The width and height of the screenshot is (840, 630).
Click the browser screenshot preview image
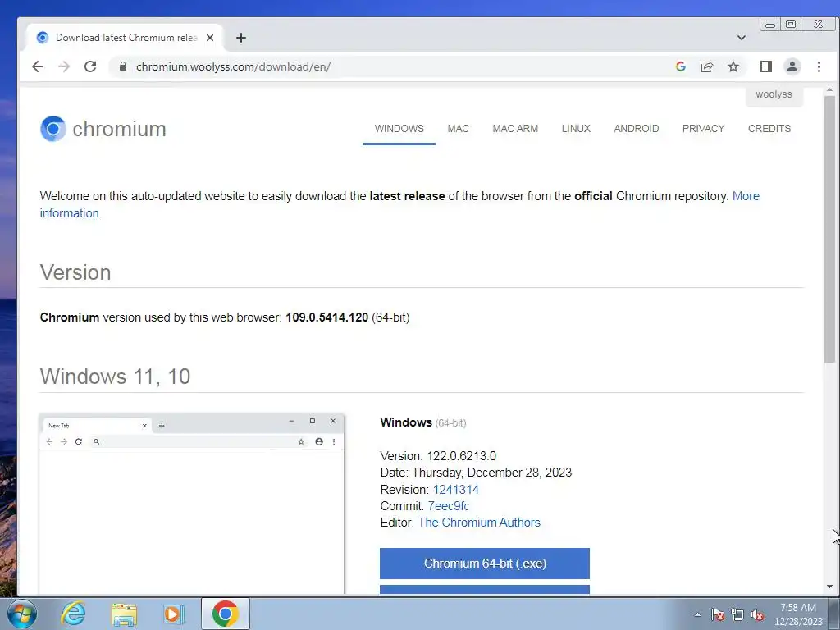point(192,504)
